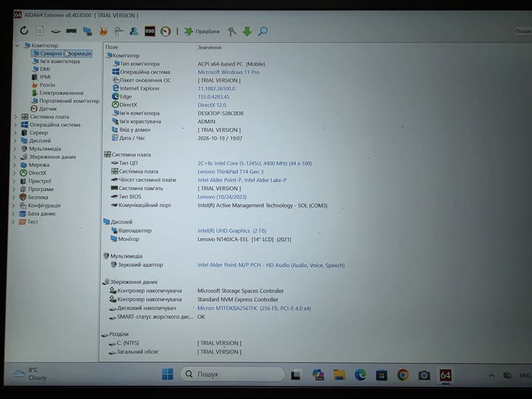The width and height of the screenshot is (532, 399).
Task: Open Microsoft Windows 11 Pro link
Action: click(228, 72)
